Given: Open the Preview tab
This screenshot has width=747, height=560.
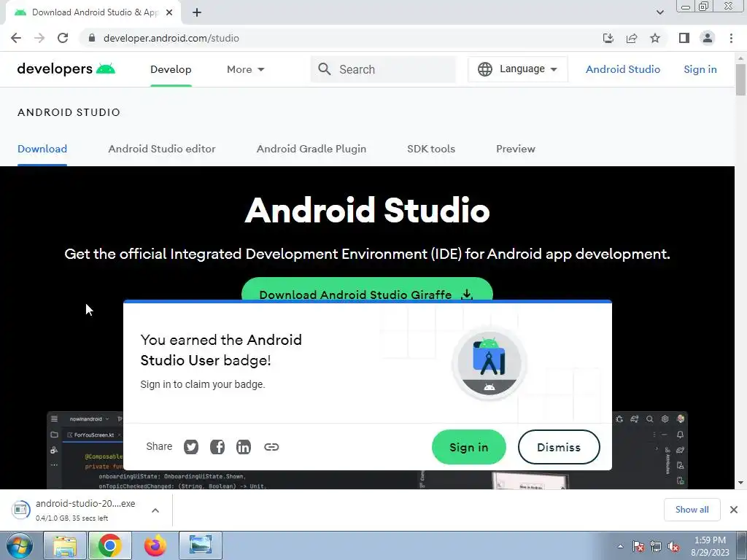Looking at the screenshot, I should tap(516, 149).
